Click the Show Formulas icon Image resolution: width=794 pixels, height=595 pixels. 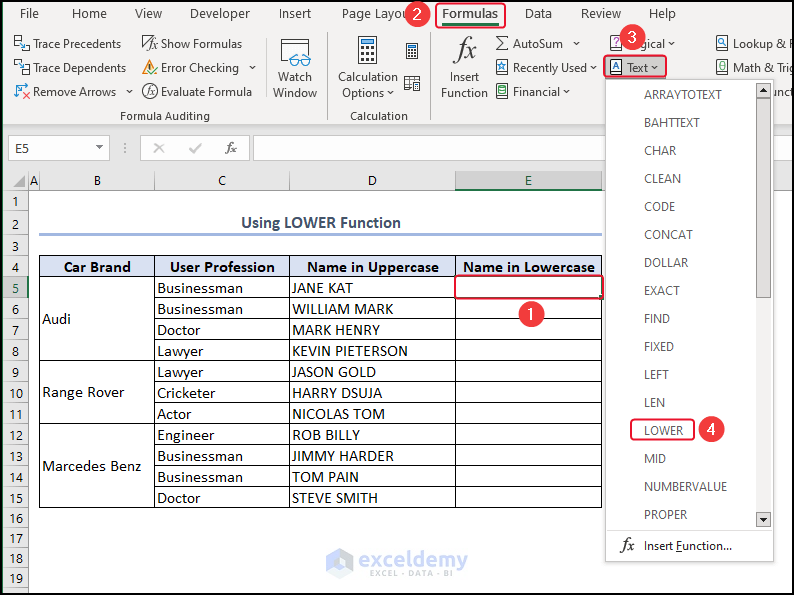click(150, 44)
